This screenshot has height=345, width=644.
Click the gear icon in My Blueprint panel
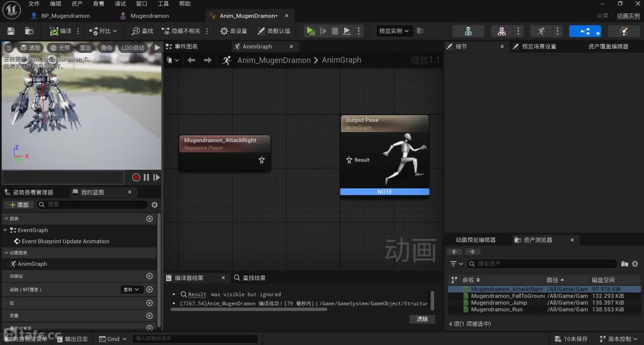pyautogui.click(x=155, y=205)
